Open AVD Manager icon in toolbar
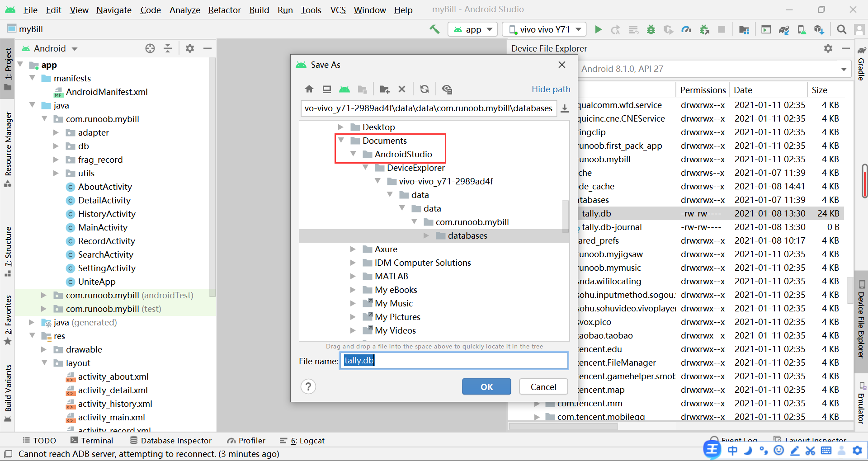 (802, 29)
